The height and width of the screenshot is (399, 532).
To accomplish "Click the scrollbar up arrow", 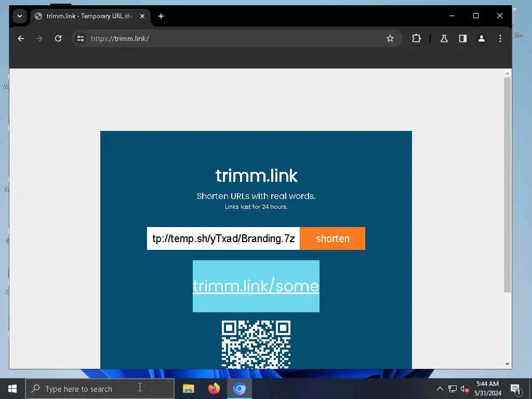I will pos(507,73).
